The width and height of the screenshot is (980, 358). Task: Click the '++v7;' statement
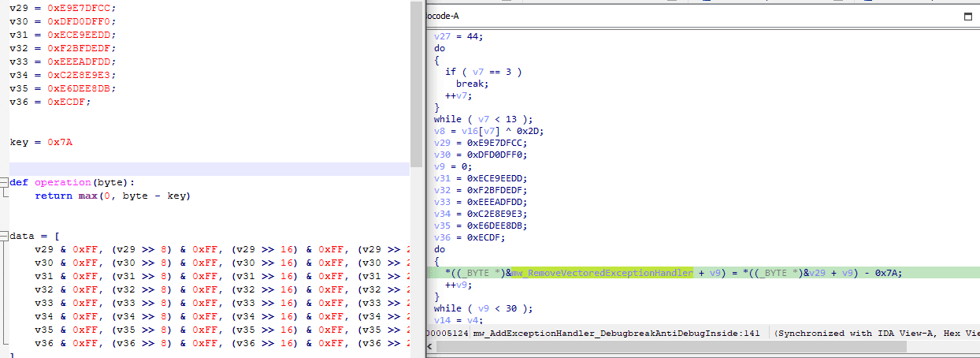click(x=459, y=95)
